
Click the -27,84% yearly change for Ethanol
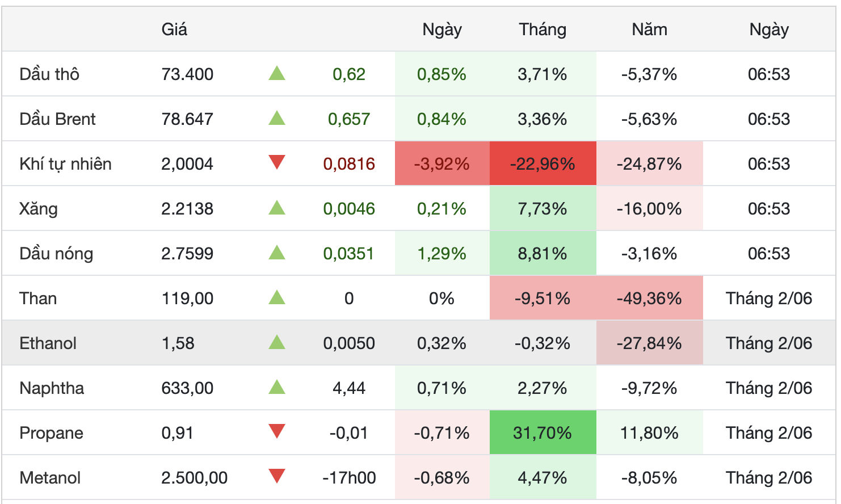coord(649,343)
